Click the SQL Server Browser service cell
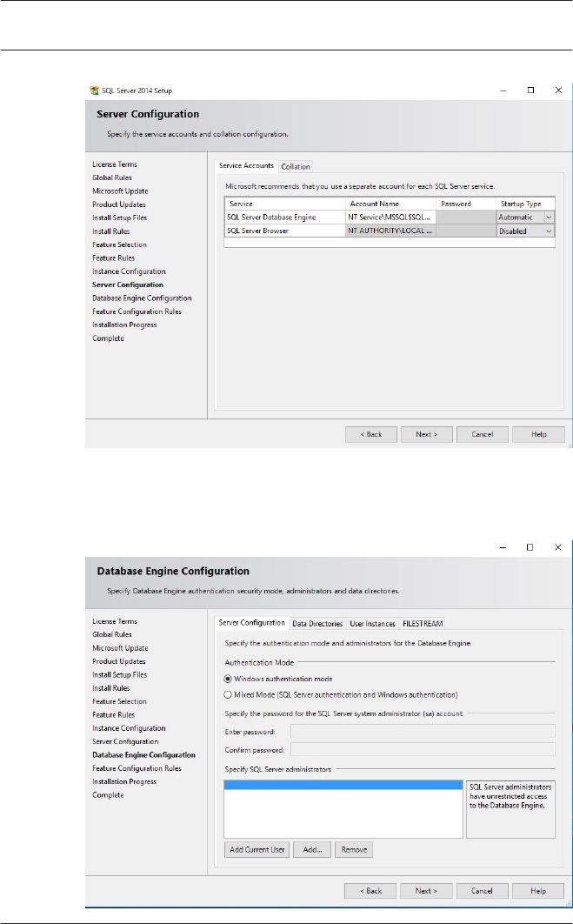573x924 pixels. pyautogui.click(x=284, y=231)
